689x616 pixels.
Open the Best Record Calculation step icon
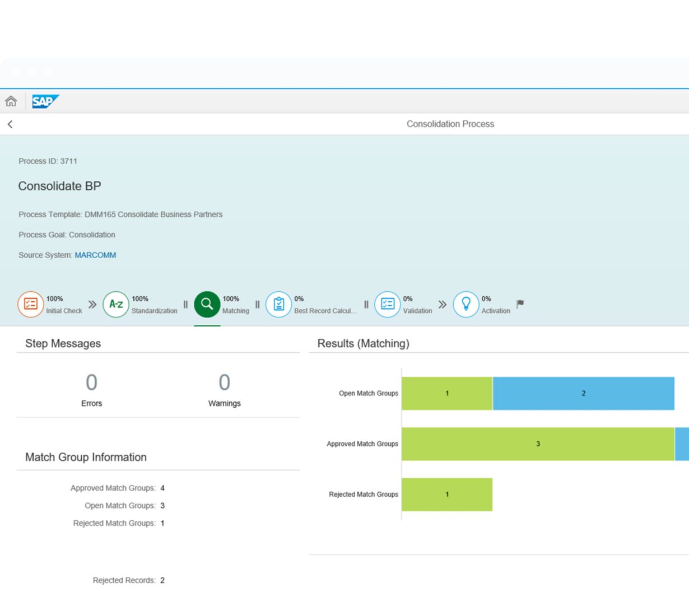tap(278, 304)
